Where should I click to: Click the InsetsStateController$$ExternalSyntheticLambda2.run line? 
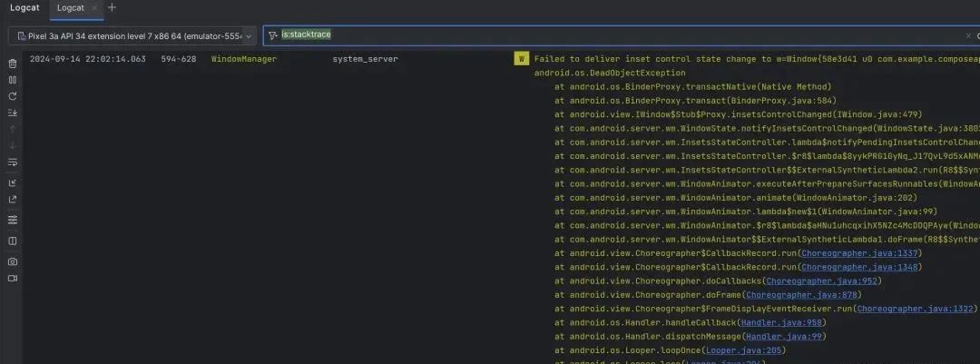click(767, 170)
